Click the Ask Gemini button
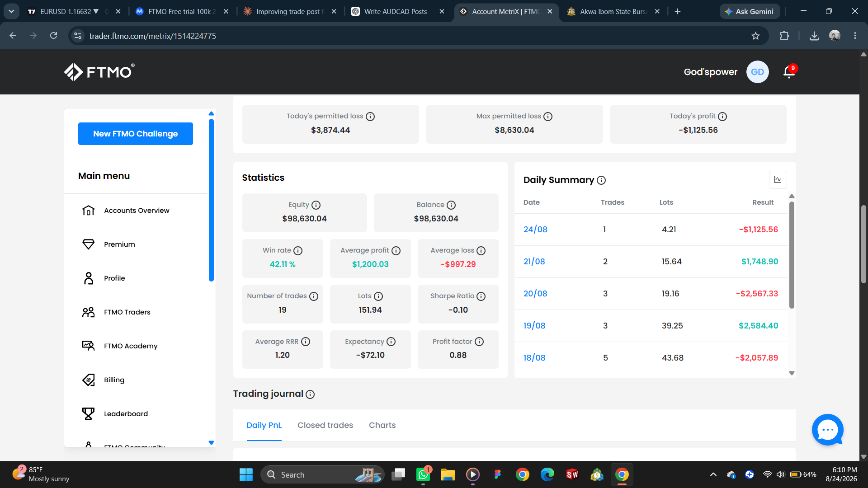Screen dimensions: 868x488 tap(750, 11)
